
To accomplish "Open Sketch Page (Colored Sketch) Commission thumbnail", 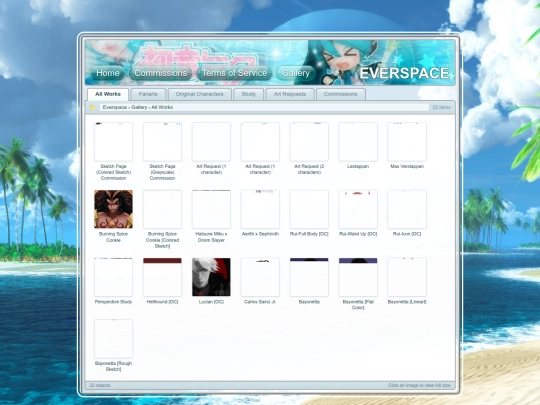I will (x=113, y=142).
